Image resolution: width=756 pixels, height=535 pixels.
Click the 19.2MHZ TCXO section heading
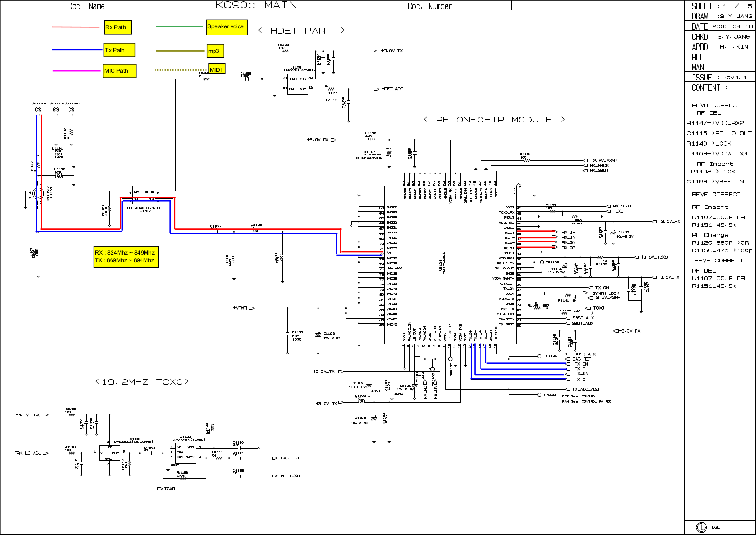(142, 382)
